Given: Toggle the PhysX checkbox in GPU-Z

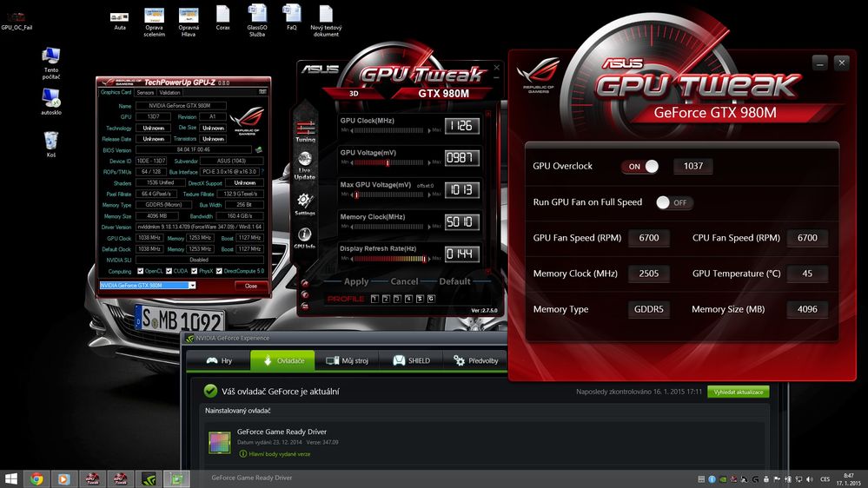Looking at the screenshot, I should click(x=195, y=271).
